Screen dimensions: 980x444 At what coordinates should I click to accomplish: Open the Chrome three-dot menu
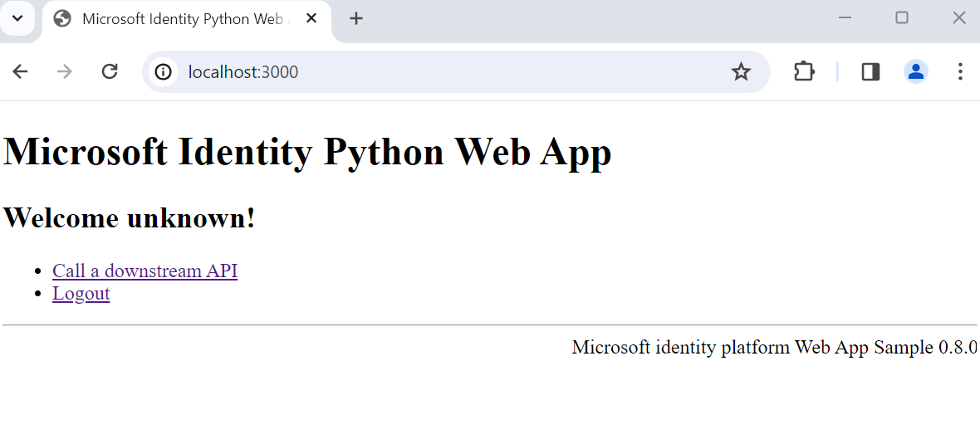tap(960, 72)
